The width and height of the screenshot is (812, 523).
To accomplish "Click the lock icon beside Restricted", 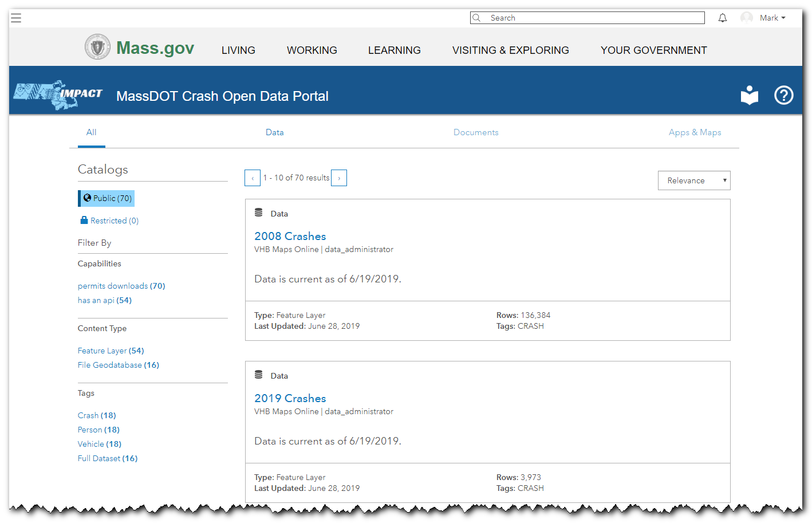I will [84, 220].
